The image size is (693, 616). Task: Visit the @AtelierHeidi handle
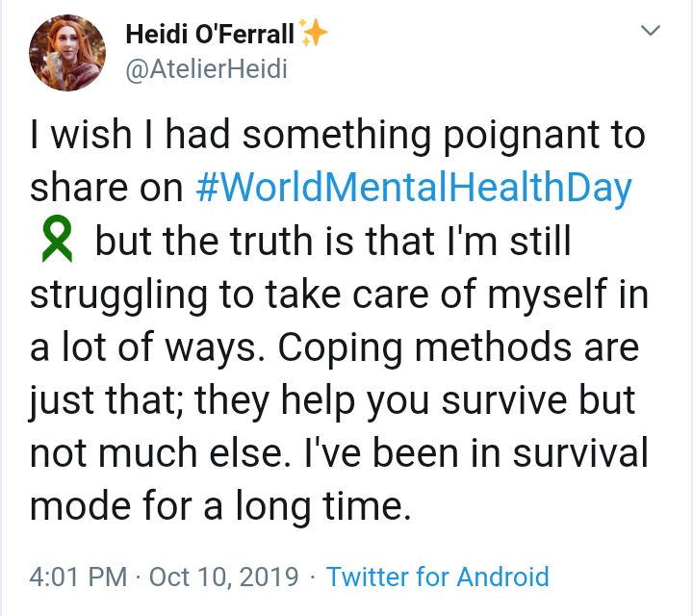(207, 69)
